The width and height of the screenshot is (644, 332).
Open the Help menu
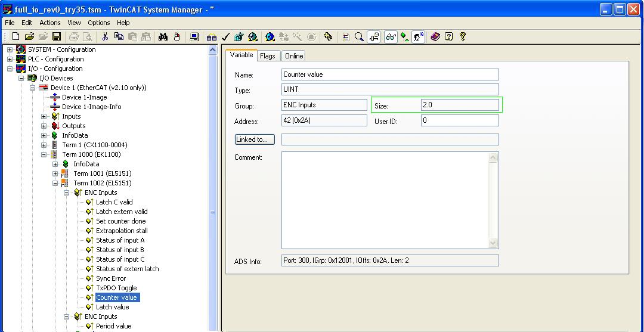point(123,23)
